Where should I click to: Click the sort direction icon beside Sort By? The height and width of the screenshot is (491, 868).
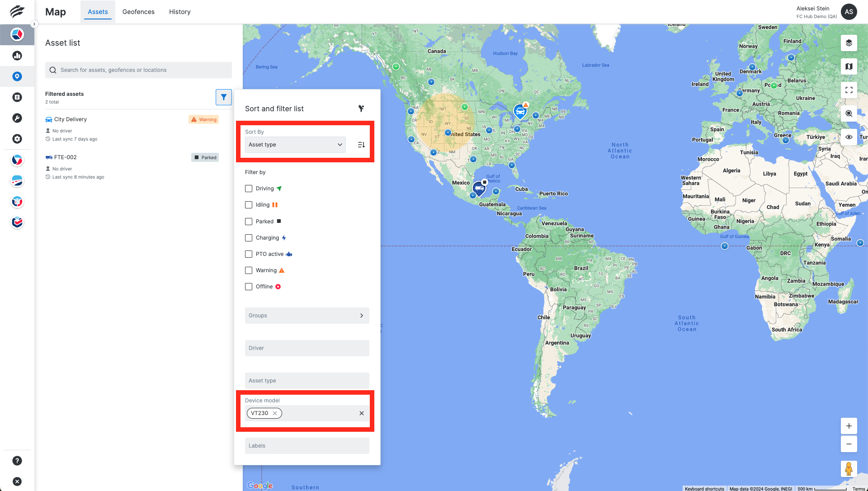click(x=361, y=144)
